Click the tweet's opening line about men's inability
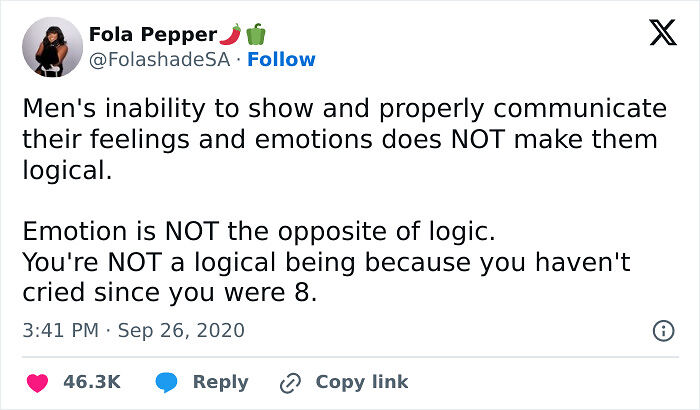700x410 pixels. click(x=345, y=109)
